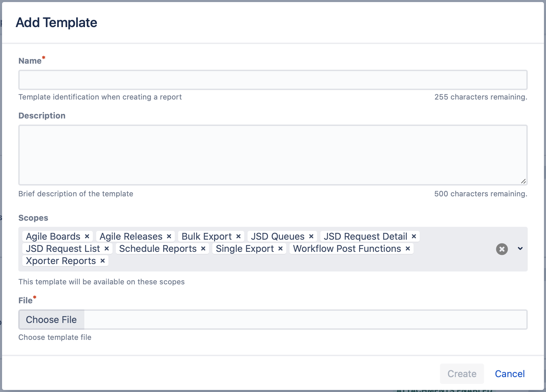
Task: Expand the Scopes dropdown list
Action: coord(520,249)
